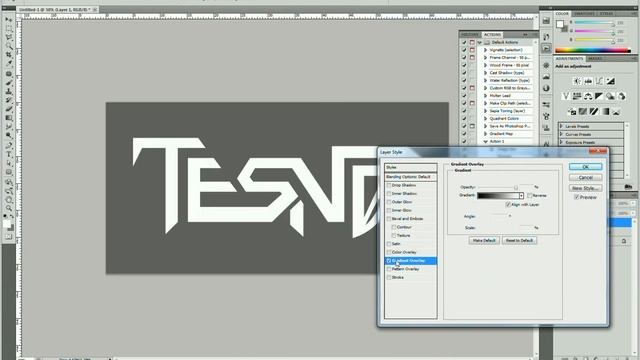Collapse the Default Actions set
This screenshot has height=360, width=640.
point(480,42)
